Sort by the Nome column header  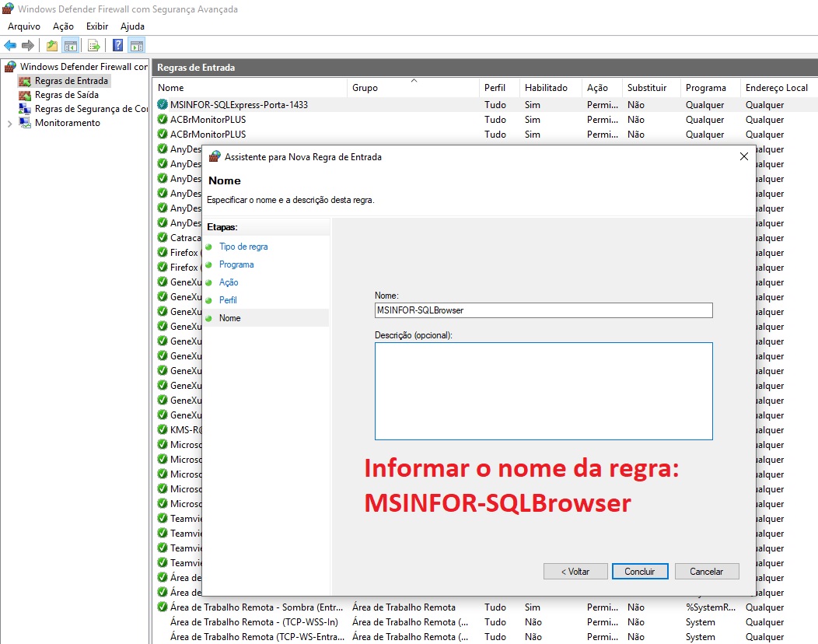pos(250,88)
